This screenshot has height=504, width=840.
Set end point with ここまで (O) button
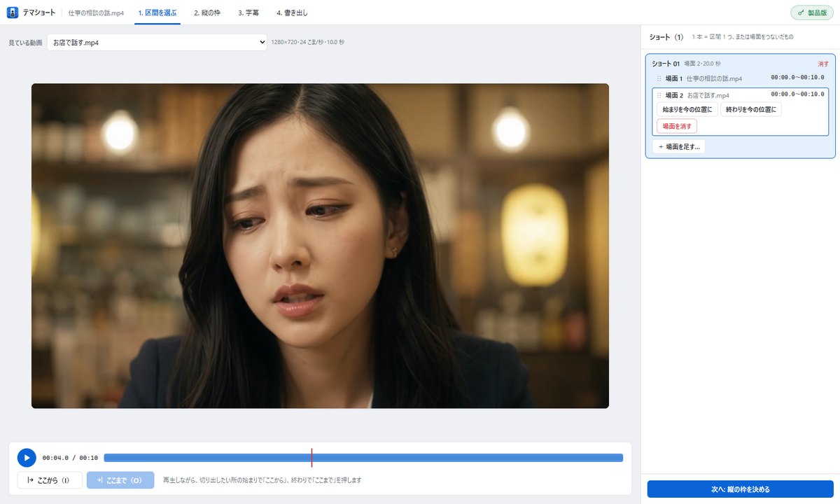pos(120,480)
